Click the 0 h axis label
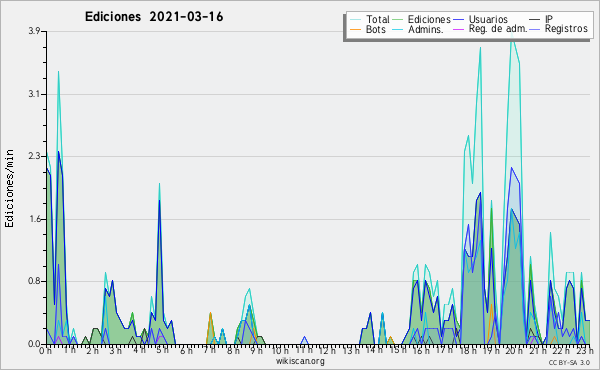The width and height of the screenshot is (600, 370). pyautogui.click(x=45, y=350)
